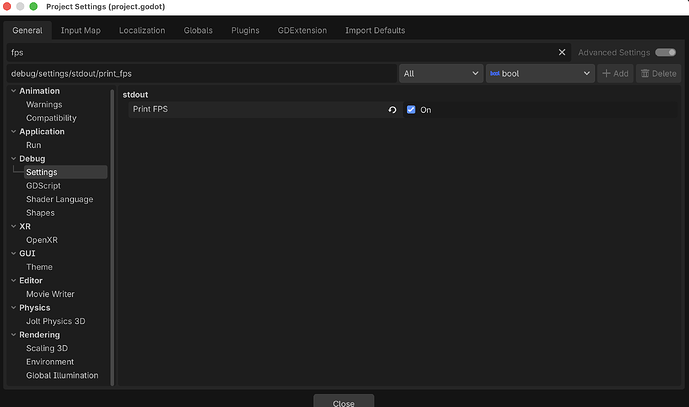Collapse the Editor section
The height and width of the screenshot is (407, 689).
pyautogui.click(x=14, y=280)
